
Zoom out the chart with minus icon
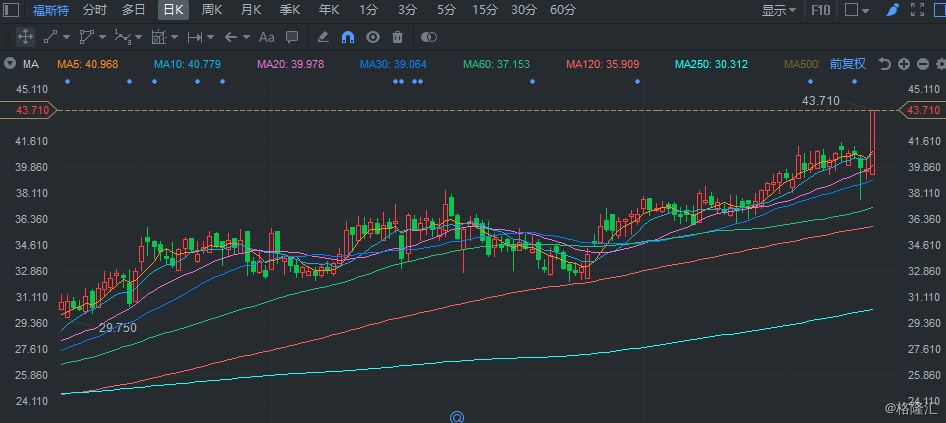pyautogui.click(x=922, y=64)
